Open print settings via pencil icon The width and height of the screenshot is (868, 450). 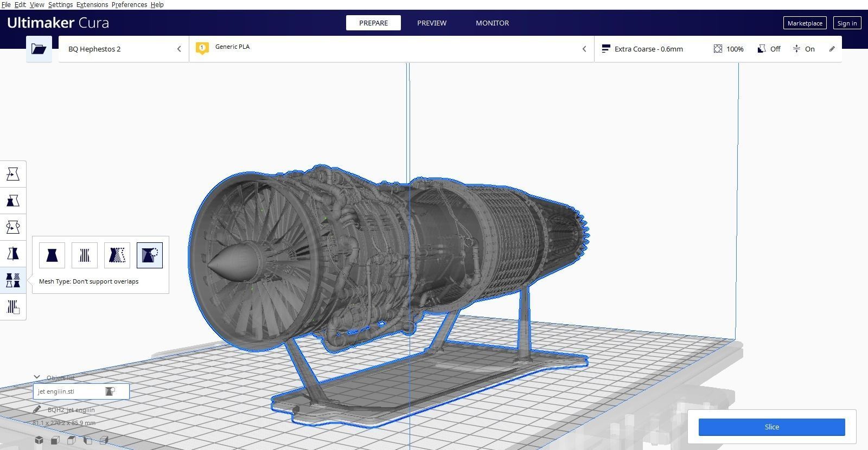(x=832, y=49)
